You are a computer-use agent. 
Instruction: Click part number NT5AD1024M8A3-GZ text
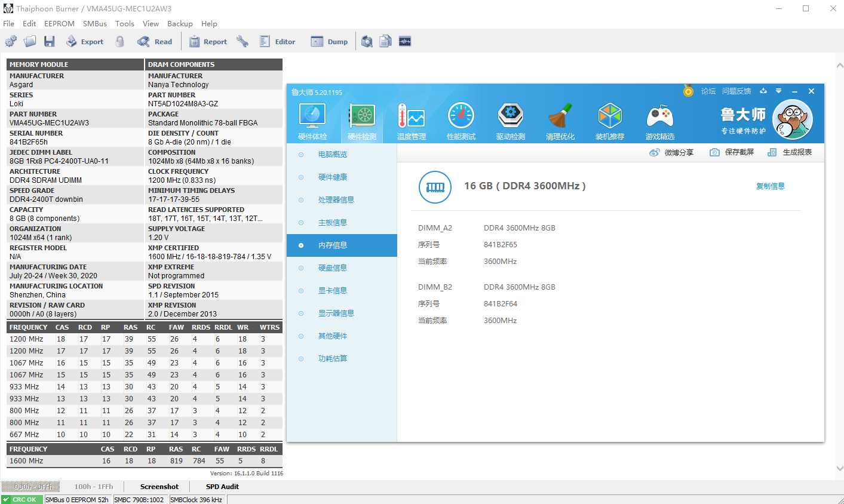coord(183,104)
